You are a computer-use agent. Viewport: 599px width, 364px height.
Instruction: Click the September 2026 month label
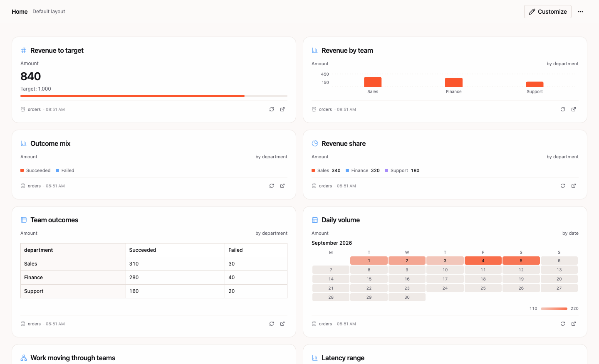click(332, 243)
